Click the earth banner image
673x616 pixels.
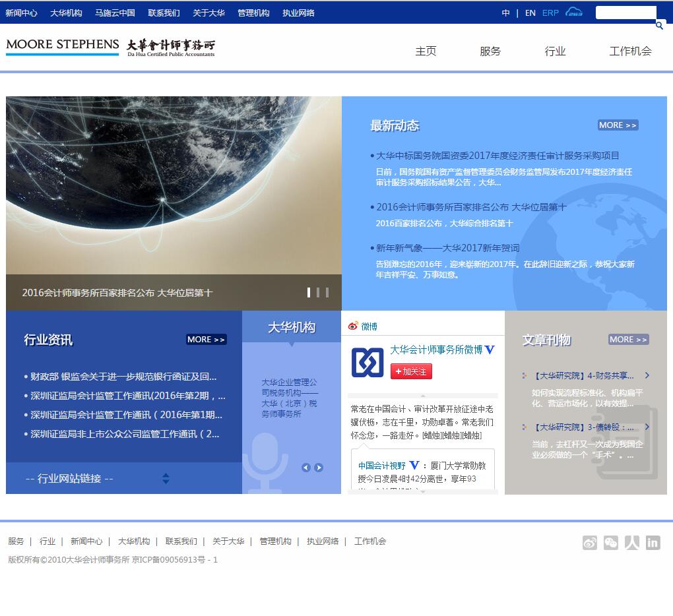(x=174, y=185)
